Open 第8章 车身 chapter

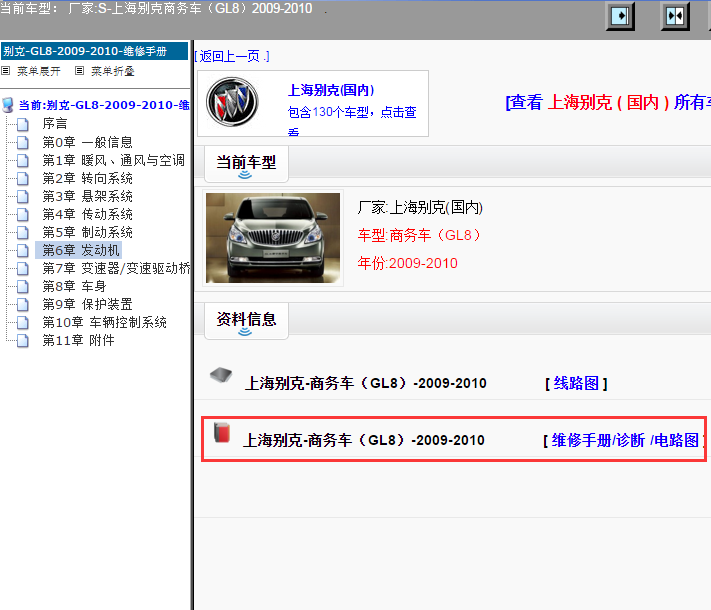click(x=74, y=286)
